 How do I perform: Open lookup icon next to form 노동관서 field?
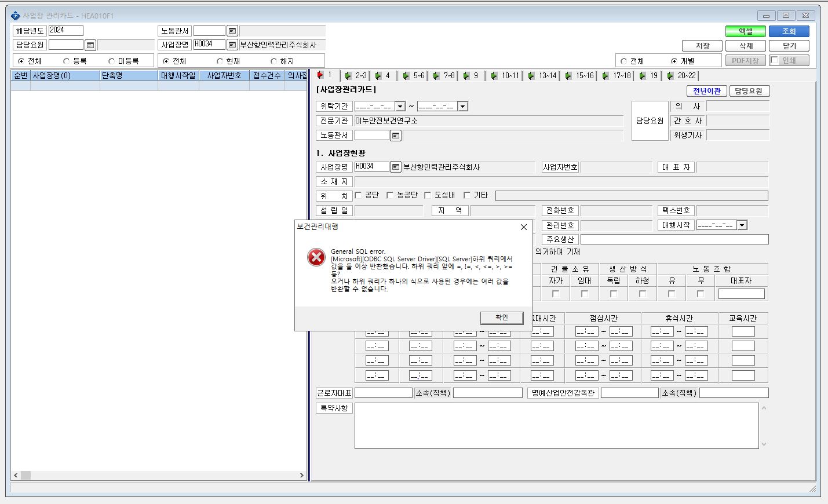[x=396, y=135]
